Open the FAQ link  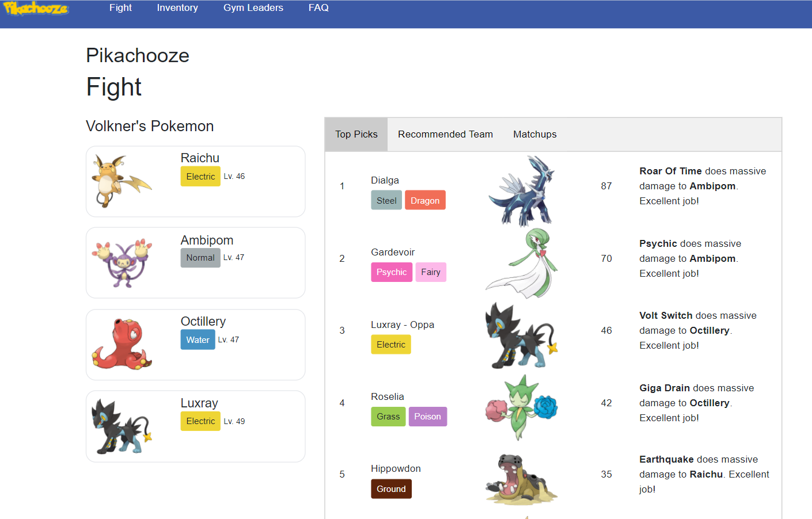(318, 8)
